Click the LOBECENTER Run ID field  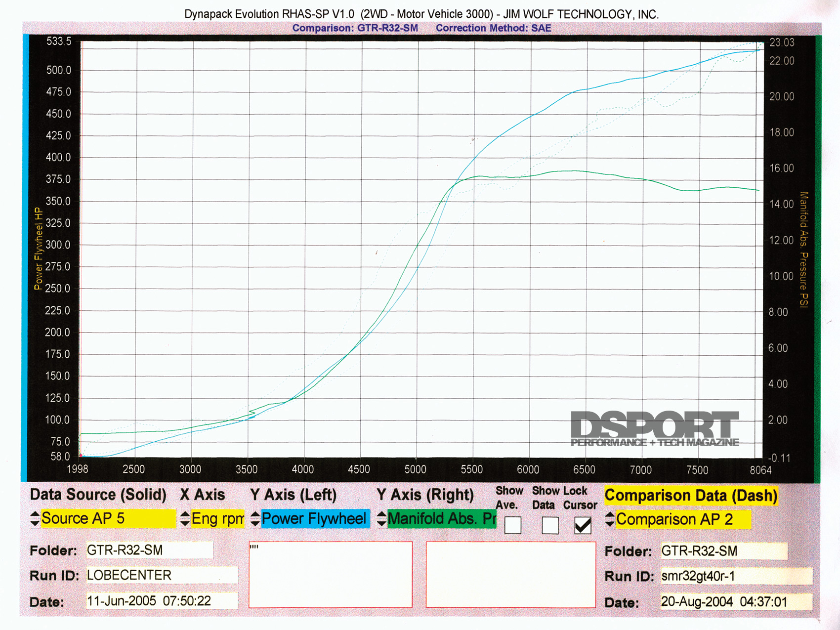162,575
